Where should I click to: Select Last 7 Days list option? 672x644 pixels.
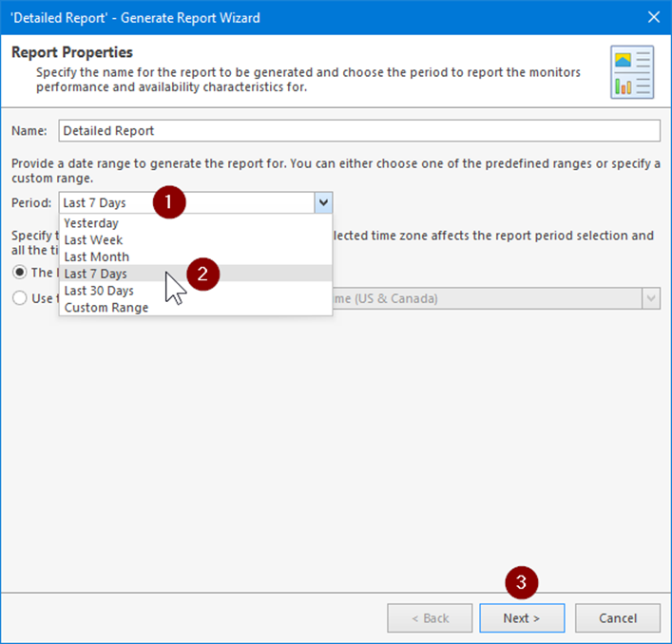pos(196,274)
